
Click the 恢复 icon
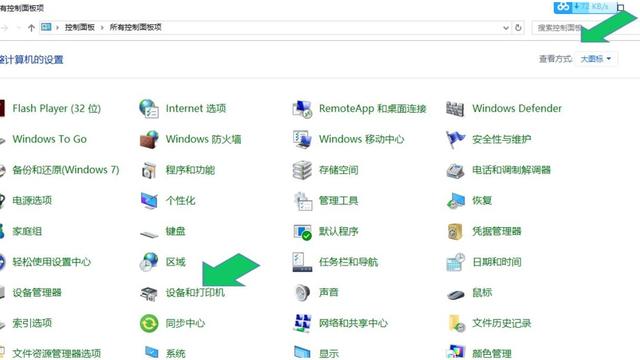coord(456,201)
